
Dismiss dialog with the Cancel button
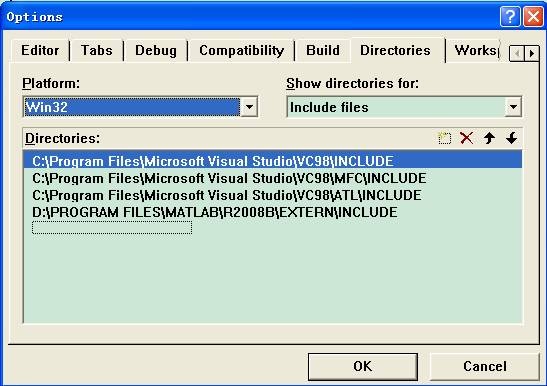pos(485,366)
